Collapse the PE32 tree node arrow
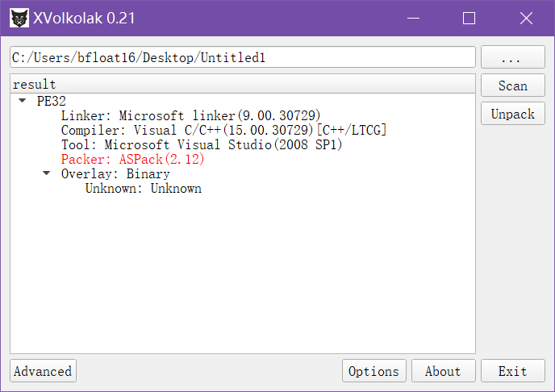 click(x=23, y=101)
